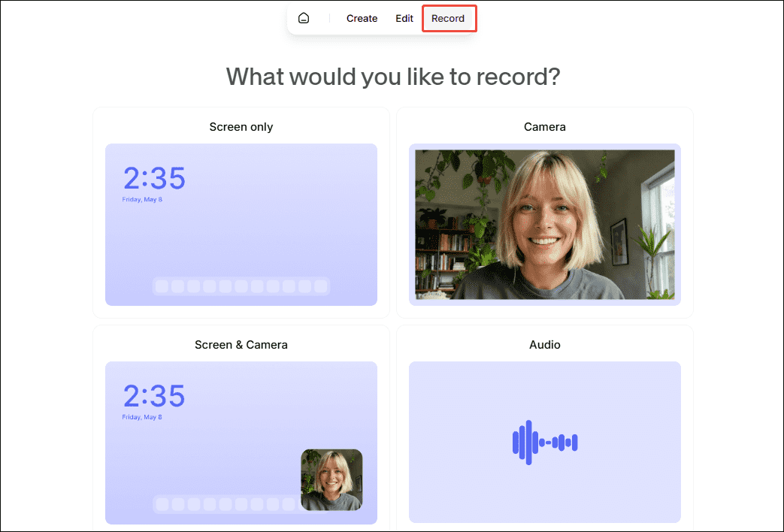Screen dimensions: 784x532
Task: Click the Screen only card title text
Action: click(241, 126)
